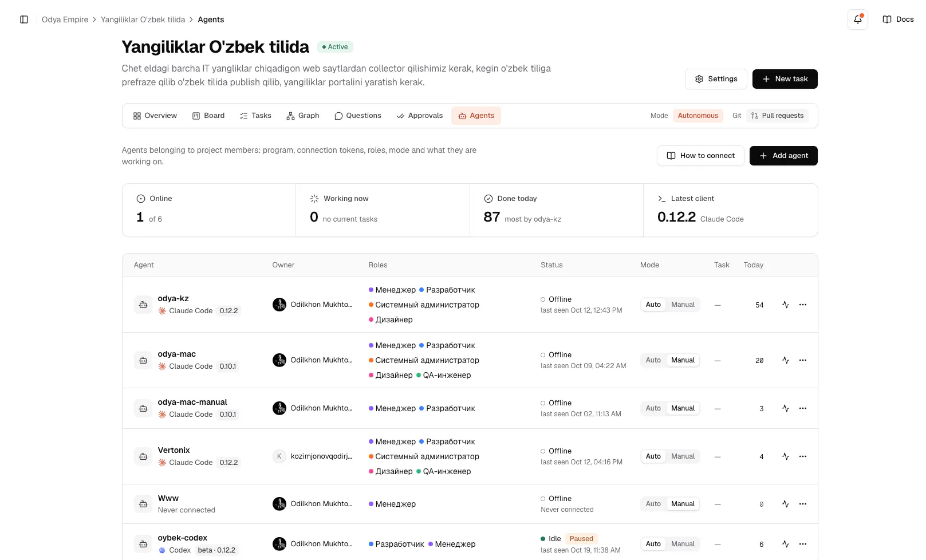Click owner kozimjonovqodirj avatar

[x=279, y=456]
